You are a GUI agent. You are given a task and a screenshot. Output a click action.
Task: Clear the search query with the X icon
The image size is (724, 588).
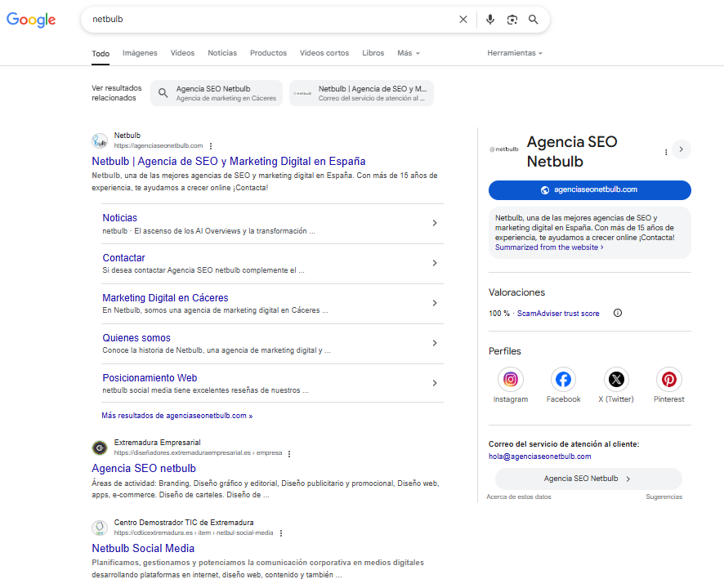point(463,19)
